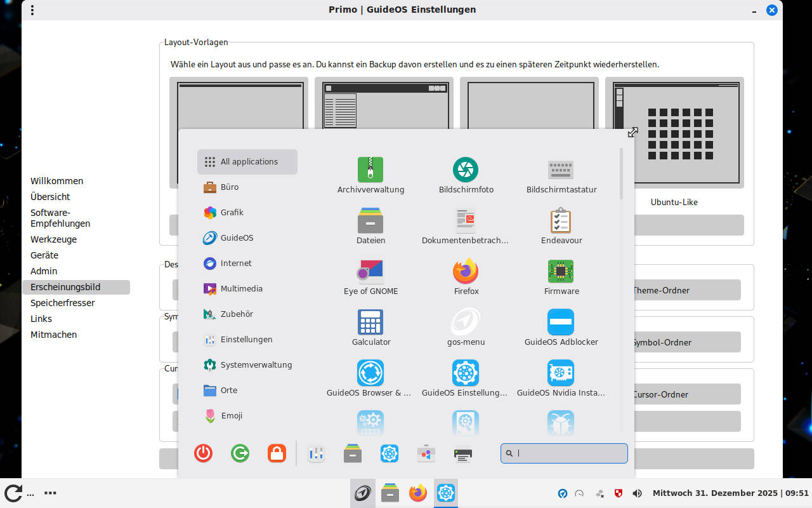
Task: Open Archivverwaltung from the application menu
Action: click(x=370, y=175)
